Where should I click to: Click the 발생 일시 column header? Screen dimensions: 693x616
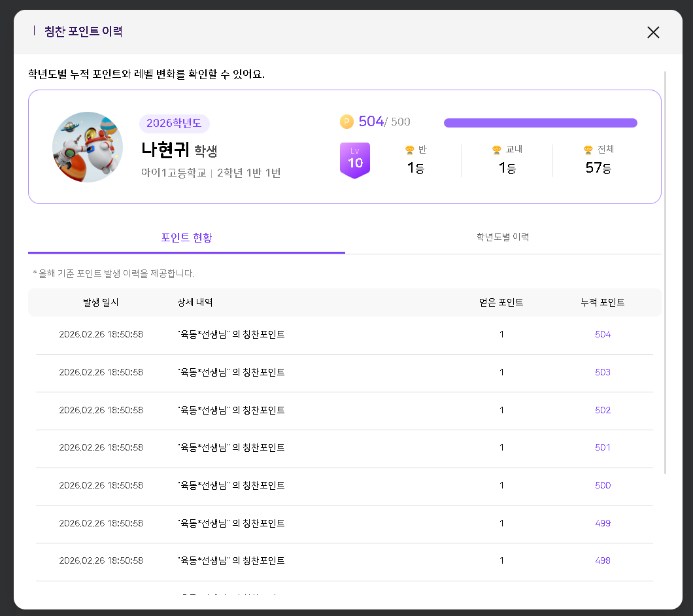(101, 302)
